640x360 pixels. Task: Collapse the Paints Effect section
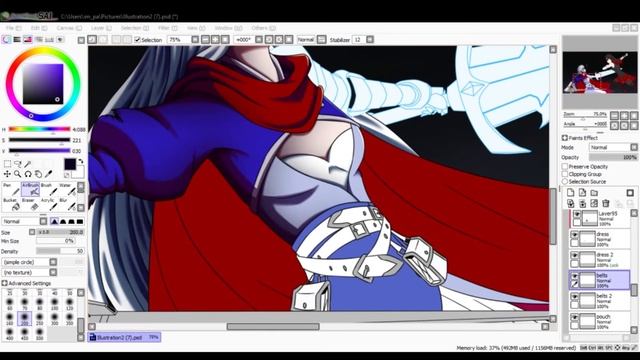click(565, 138)
